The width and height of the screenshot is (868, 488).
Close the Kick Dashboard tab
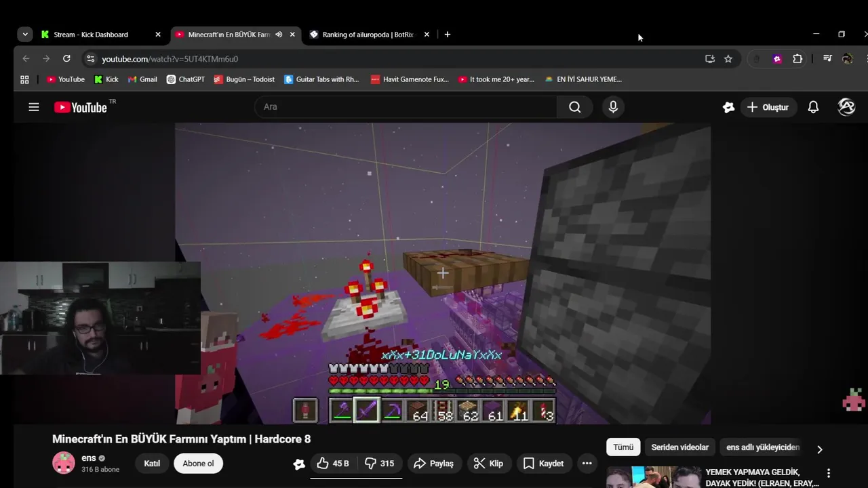point(158,35)
